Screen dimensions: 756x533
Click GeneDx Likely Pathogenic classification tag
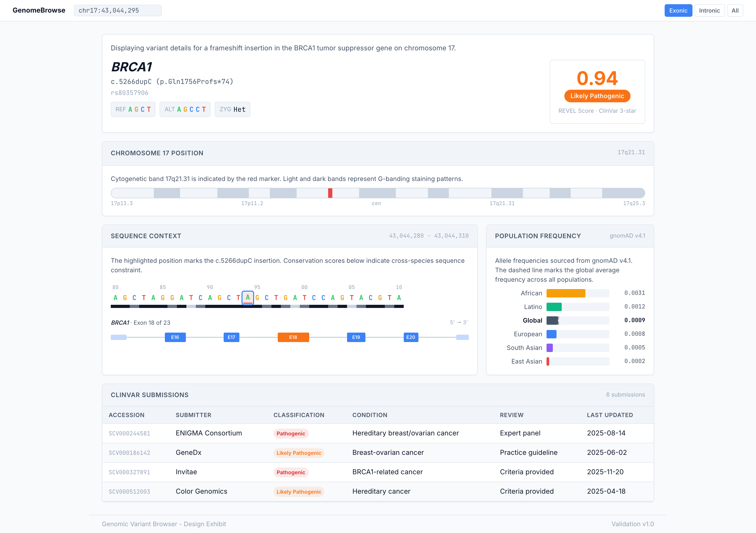click(298, 453)
